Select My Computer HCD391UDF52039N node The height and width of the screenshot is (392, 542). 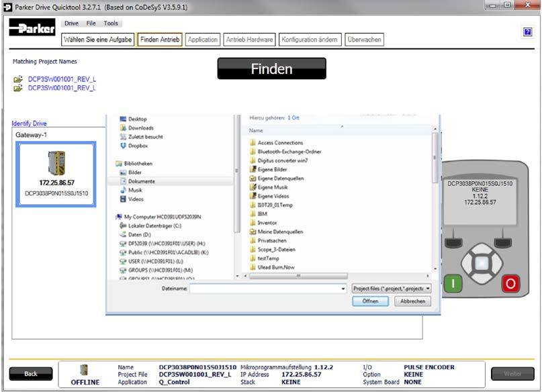(159, 217)
